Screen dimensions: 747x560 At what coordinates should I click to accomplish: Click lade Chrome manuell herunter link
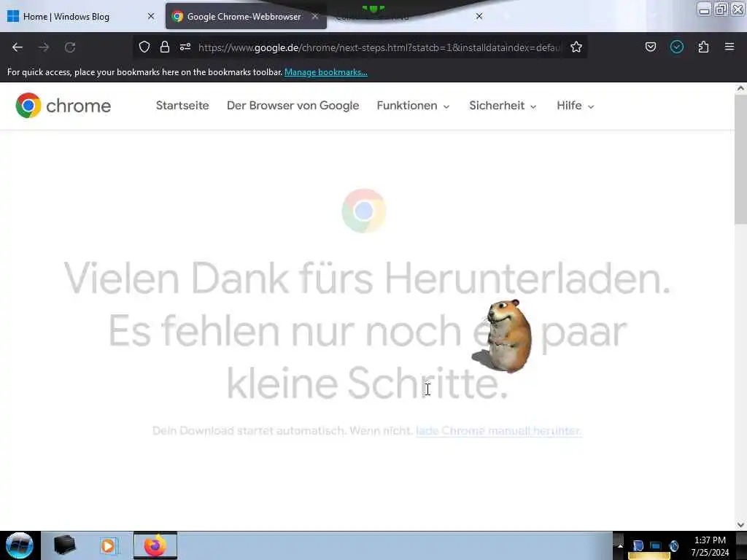coord(499,431)
